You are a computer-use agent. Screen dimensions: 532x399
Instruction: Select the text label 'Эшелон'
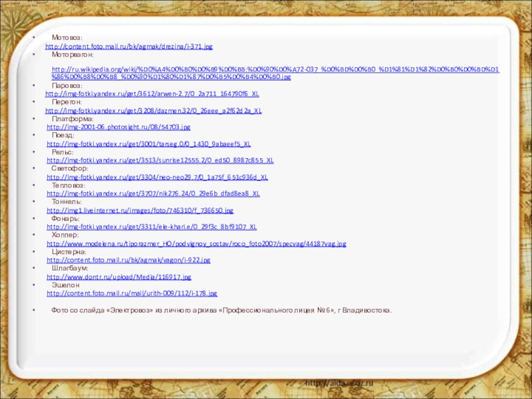pos(65,285)
